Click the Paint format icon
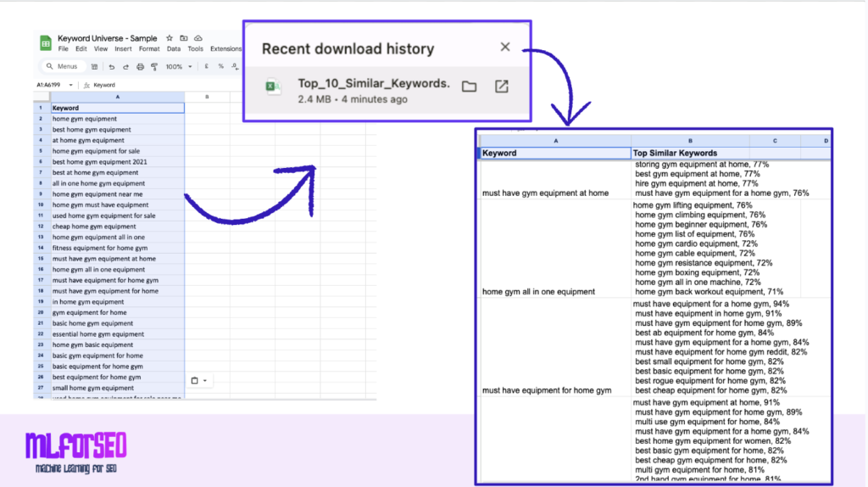This screenshot has height=487, width=868. (x=154, y=66)
